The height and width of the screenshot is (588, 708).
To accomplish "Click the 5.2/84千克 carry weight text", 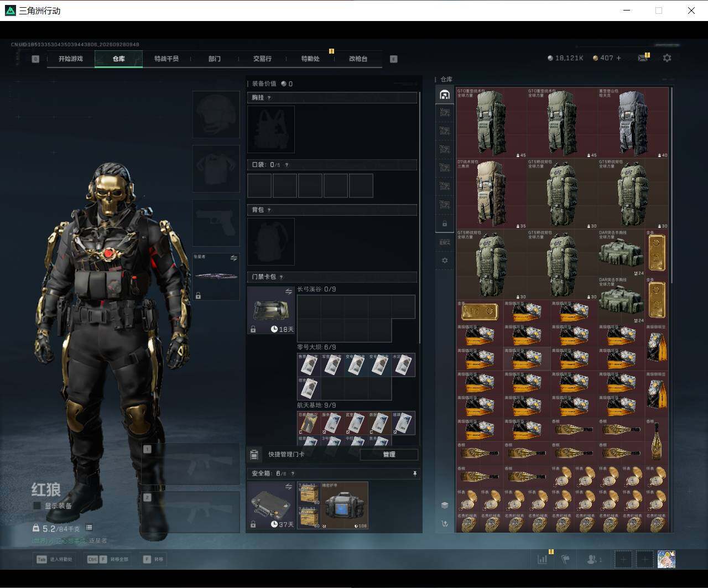I will click(x=61, y=528).
